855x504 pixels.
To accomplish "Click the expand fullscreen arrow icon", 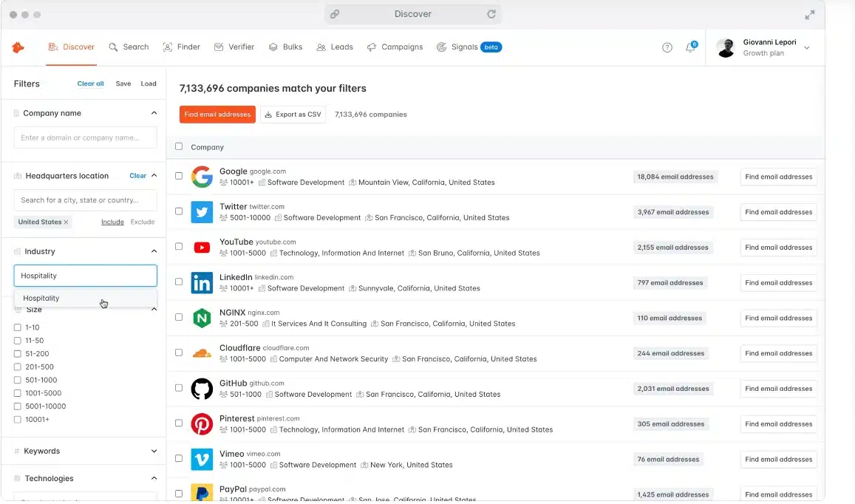I will coord(810,14).
